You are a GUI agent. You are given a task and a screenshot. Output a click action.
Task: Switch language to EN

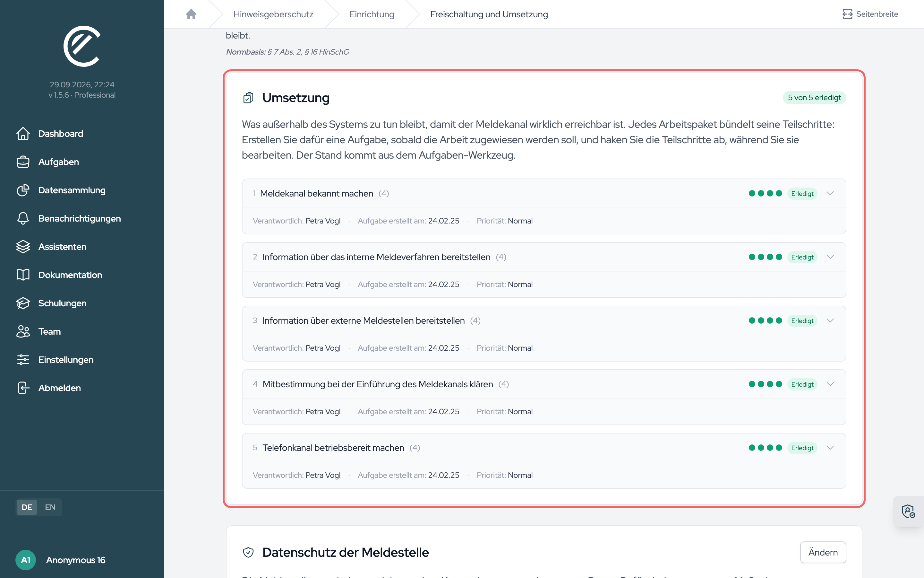coord(50,507)
